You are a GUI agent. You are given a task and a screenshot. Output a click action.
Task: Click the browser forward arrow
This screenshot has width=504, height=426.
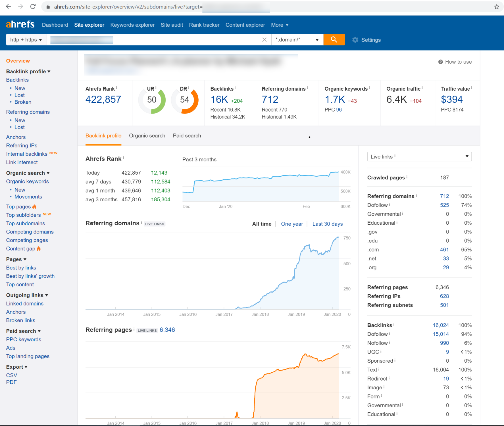20,6
